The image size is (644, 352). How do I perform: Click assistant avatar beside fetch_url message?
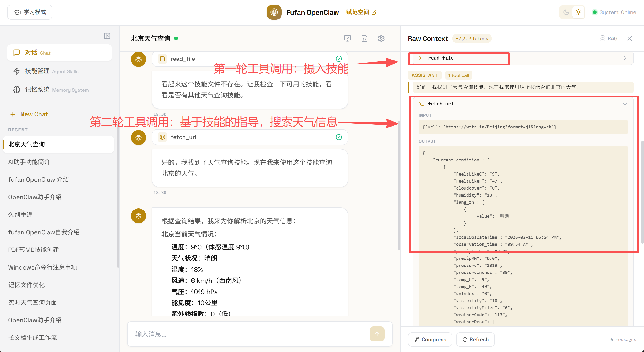tap(139, 138)
